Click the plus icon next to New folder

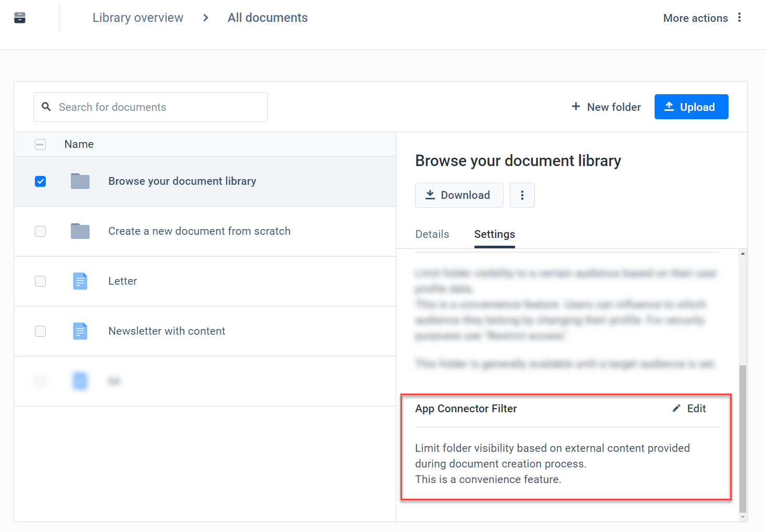[x=575, y=107]
